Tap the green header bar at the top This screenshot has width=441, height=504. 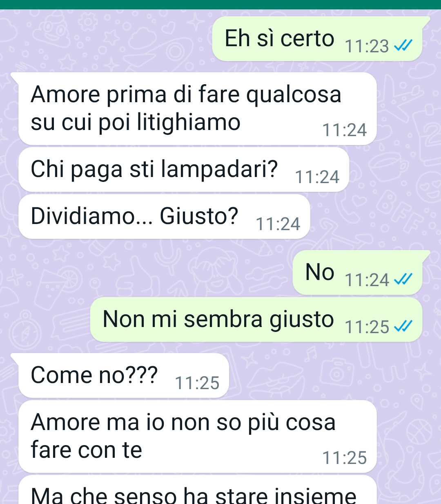[x=220, y=4]
